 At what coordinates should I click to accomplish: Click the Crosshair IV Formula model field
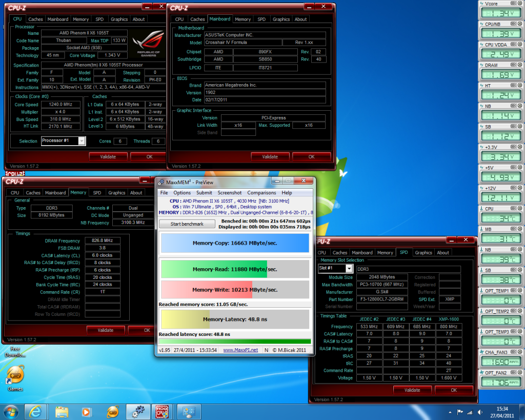pyautogui.click(x=243, y=43)
